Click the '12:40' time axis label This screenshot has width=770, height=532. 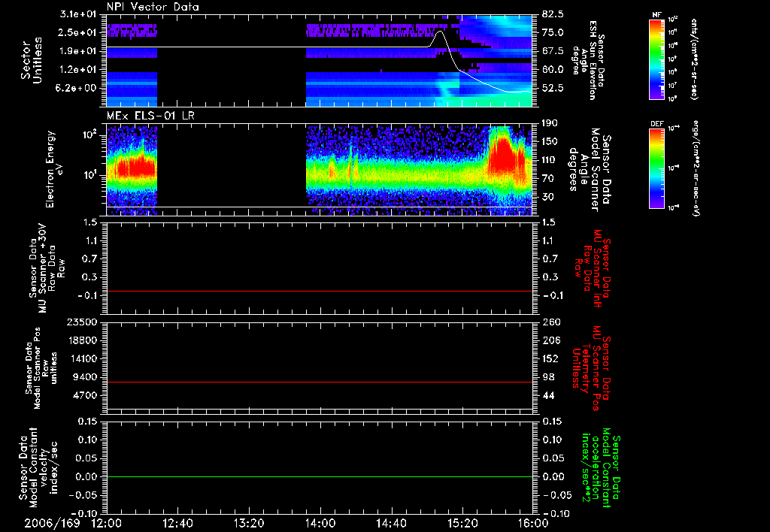[177, 523]
